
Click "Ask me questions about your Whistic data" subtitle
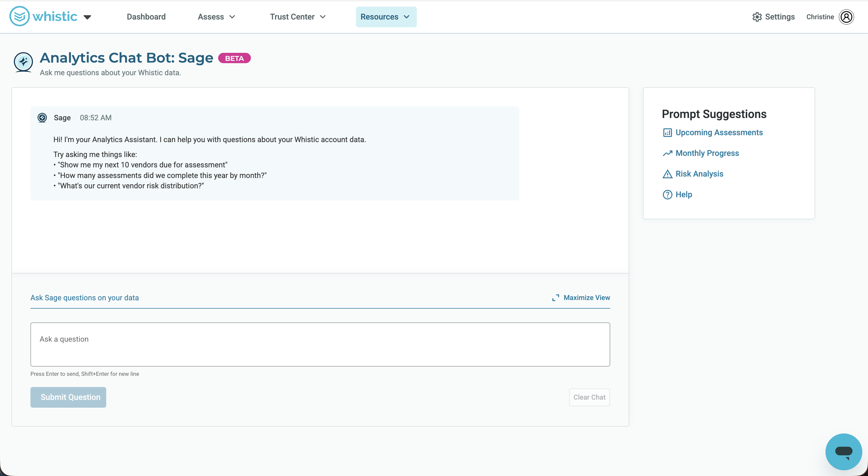tap(111, 73)
